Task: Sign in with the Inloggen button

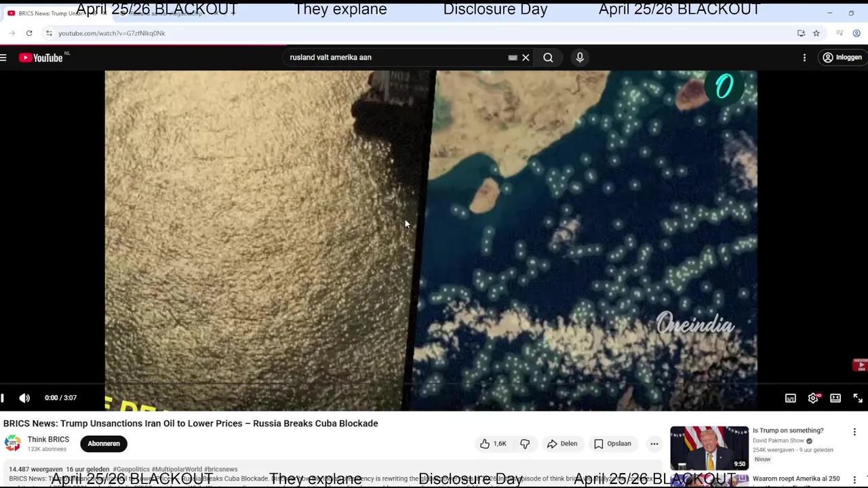Action: pyautogui.click(x=842, y=58)
